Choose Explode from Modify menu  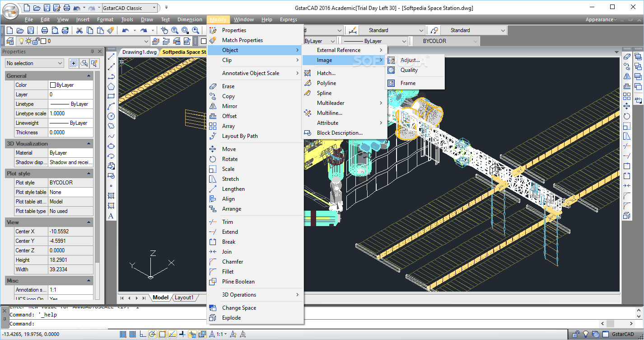[x=254, y=318]
